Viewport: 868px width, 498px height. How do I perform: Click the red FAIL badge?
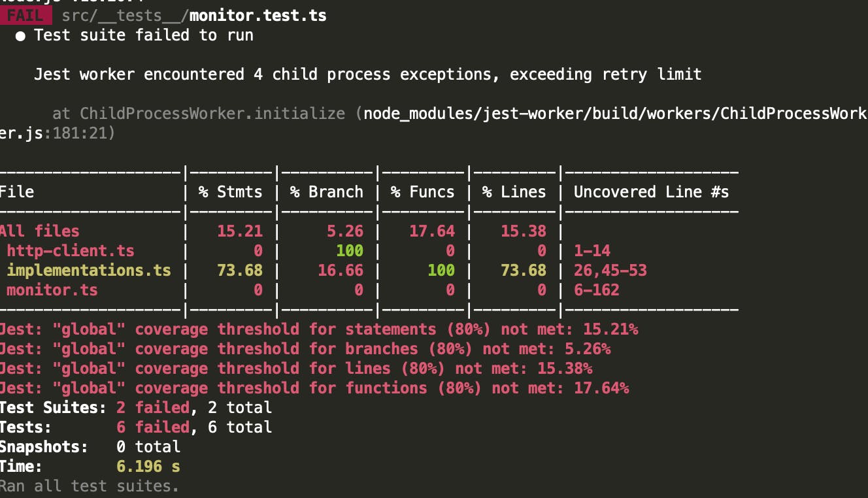(25, 16)
